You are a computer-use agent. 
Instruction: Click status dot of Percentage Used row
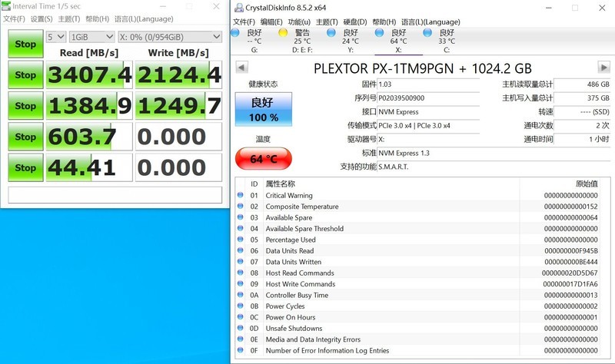(241, 239)
